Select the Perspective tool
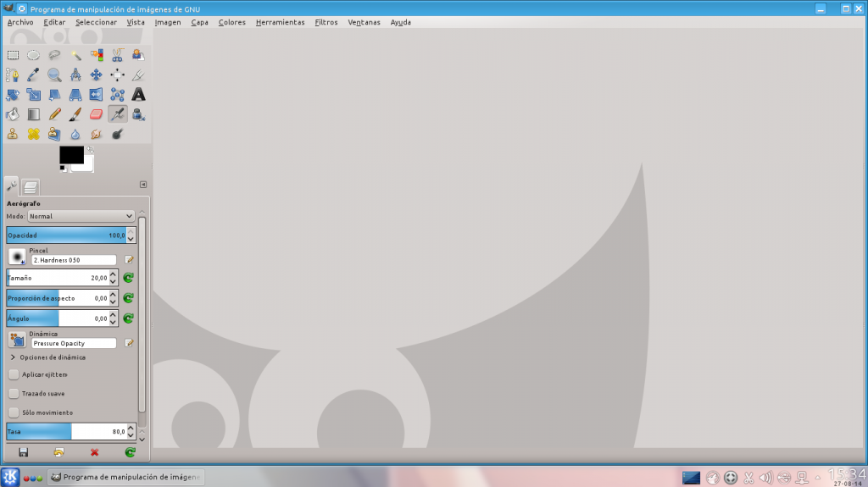 point(75,95)
